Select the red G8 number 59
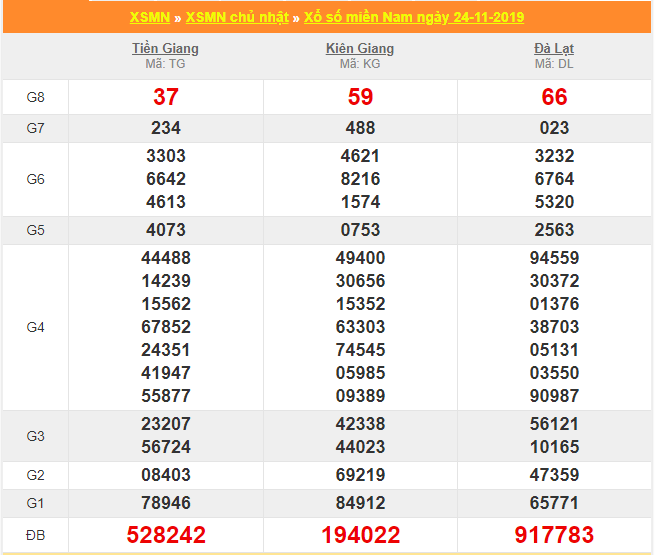This screenshot has width=655, height=555. click(360, 97)
